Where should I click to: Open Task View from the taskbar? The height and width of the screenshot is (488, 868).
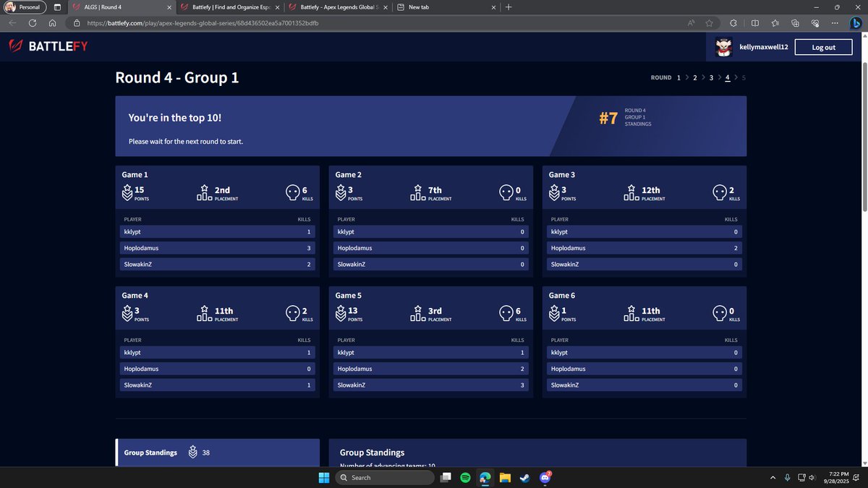coord(446,477)
